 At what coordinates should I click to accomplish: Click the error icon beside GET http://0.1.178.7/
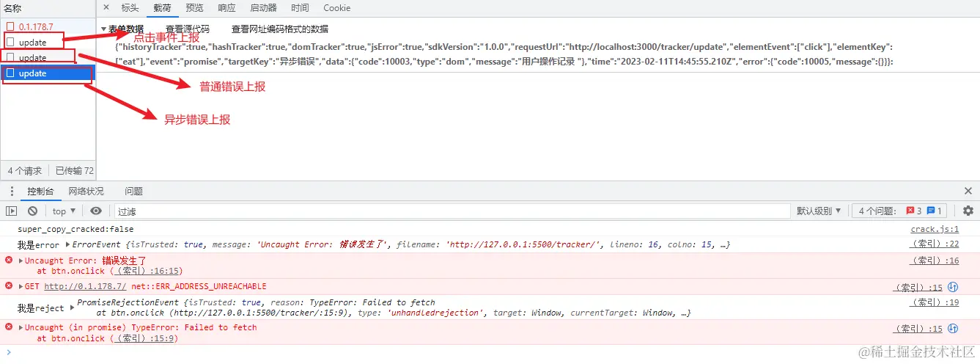9,285
